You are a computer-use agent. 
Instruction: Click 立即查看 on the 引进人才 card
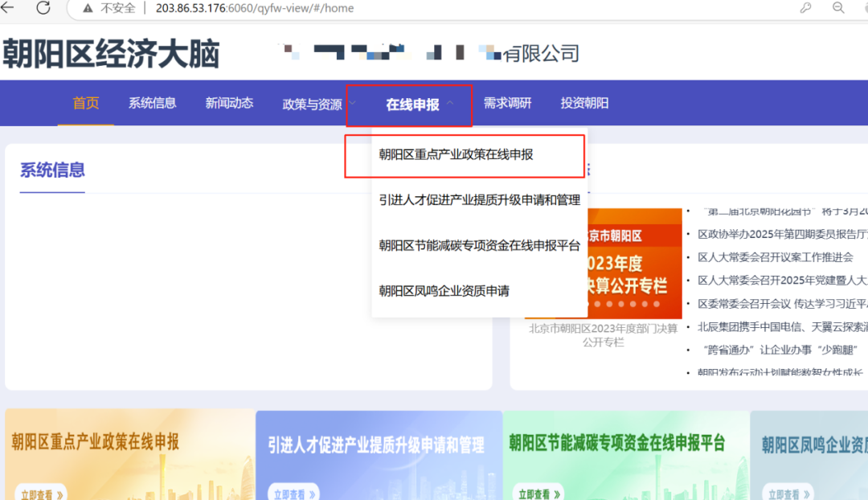(294, 494)
